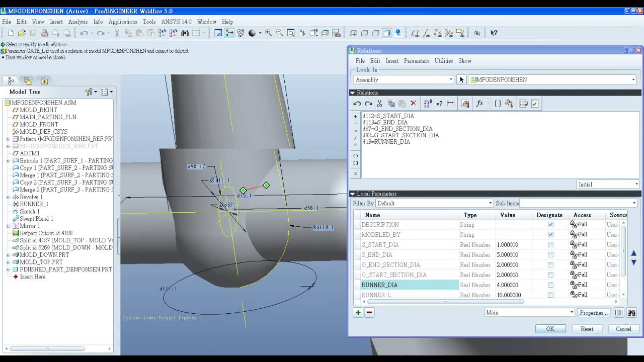Open the Analysis menu
The image size is (644, 362).
[x=78, y=22]
